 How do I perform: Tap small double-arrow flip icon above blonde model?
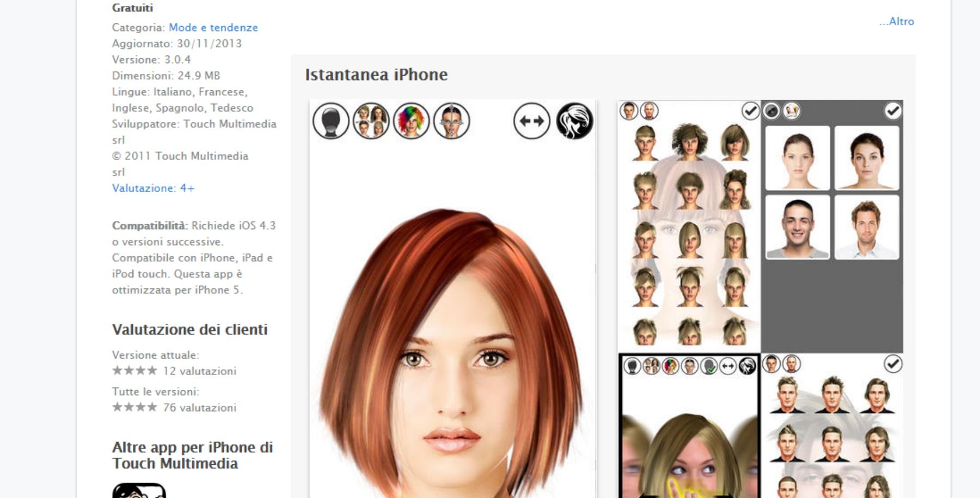[x=728, y=366]
